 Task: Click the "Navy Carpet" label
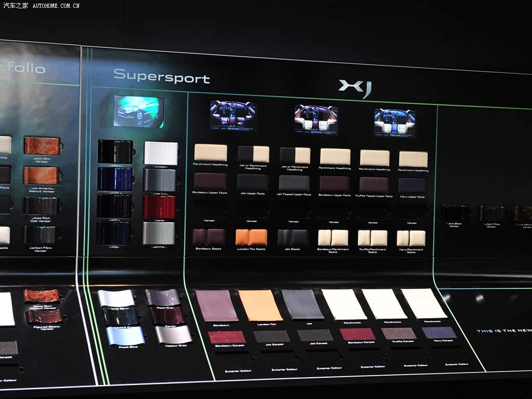tap(443, 340)
